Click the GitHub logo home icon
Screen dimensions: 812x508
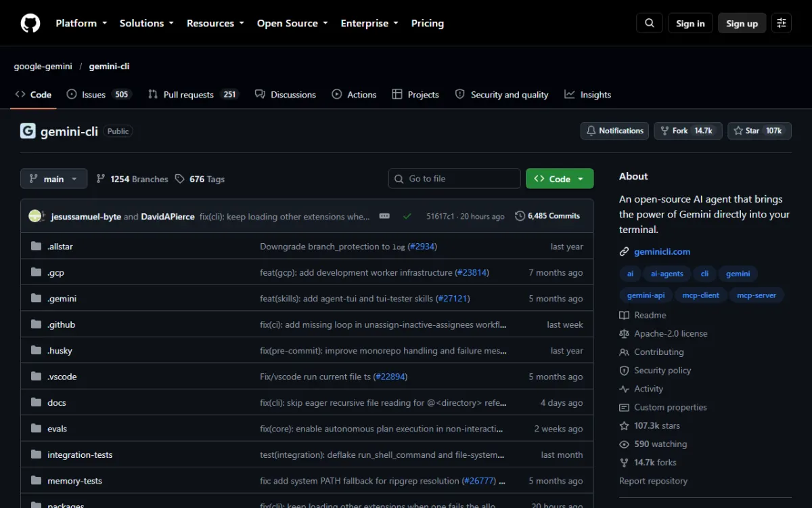click(x=30, y=23)
